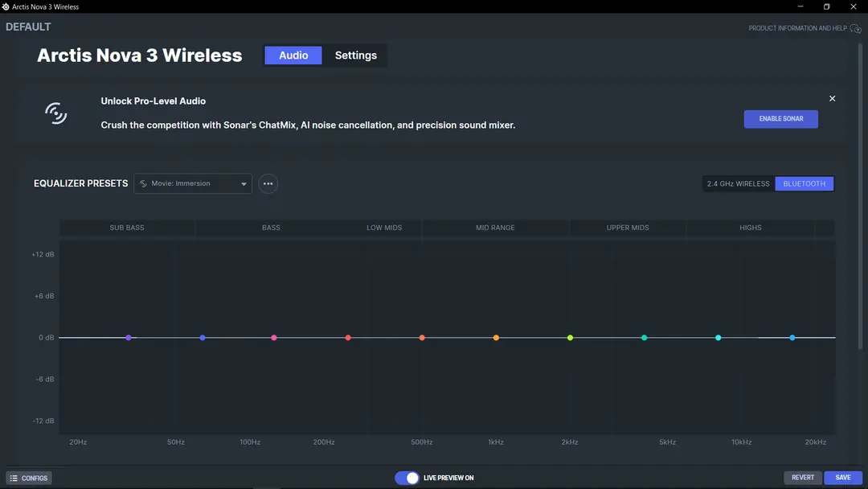
Task: Click the DEFAULT config label
Action: click(x=28, y=27)
